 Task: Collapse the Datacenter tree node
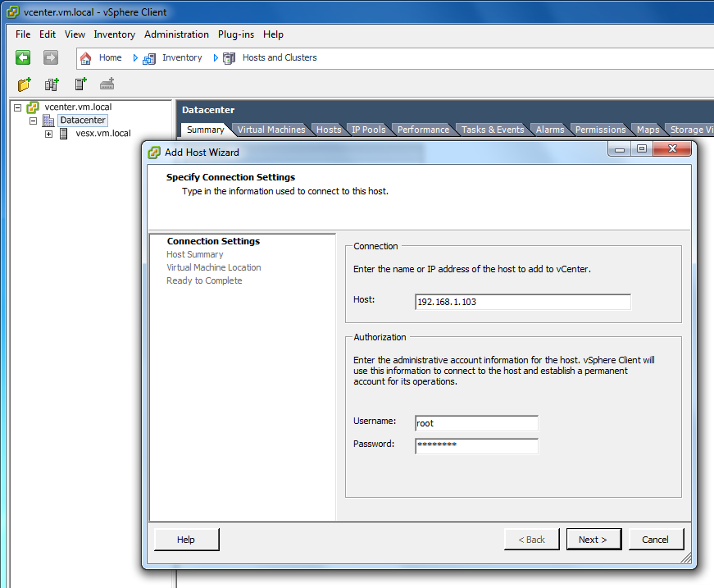pyautogui.click(x=33, y=121)
